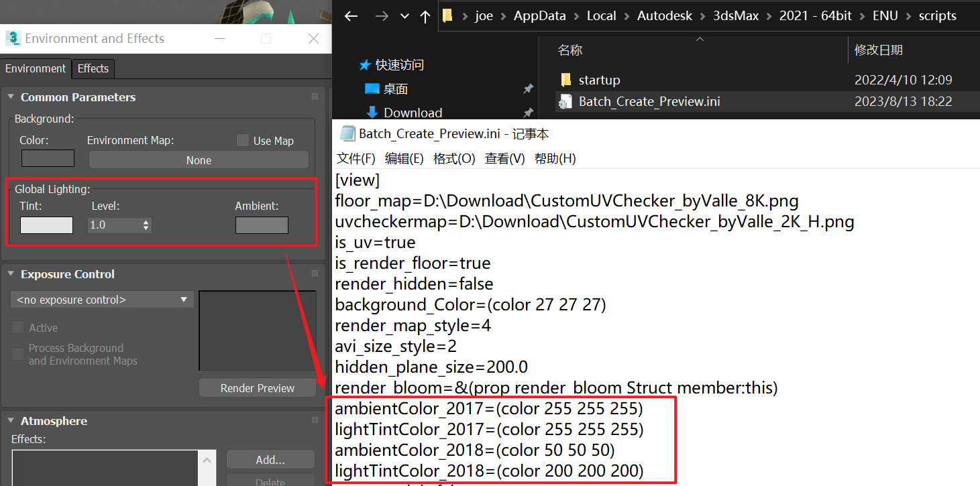Select the startup folder icon

(x=565, y=80)
